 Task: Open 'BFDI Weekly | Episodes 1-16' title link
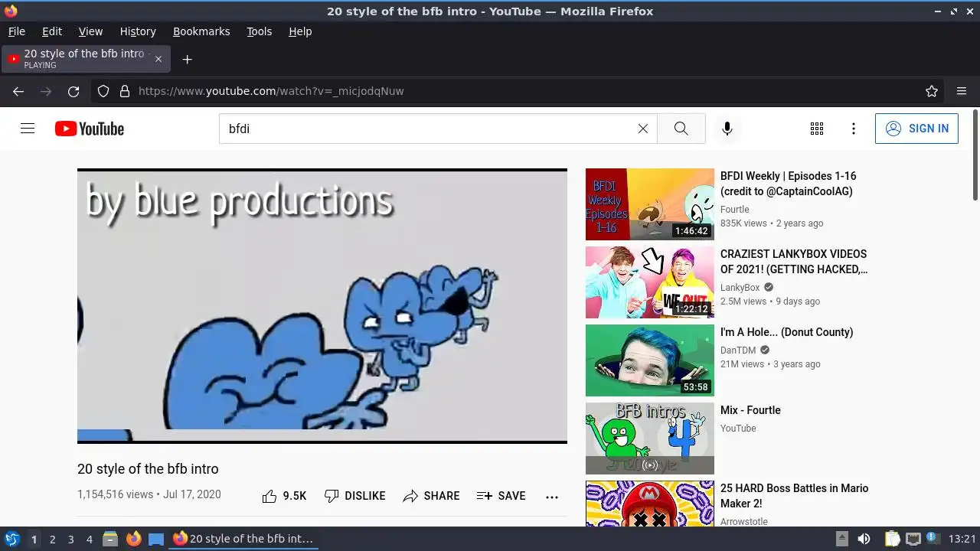[x=789, y=184]
